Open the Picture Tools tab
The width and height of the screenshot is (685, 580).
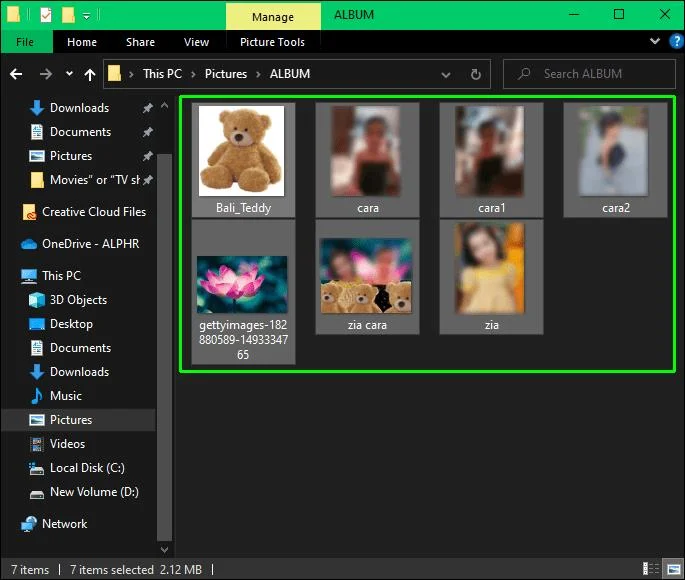tap(272, 42)
